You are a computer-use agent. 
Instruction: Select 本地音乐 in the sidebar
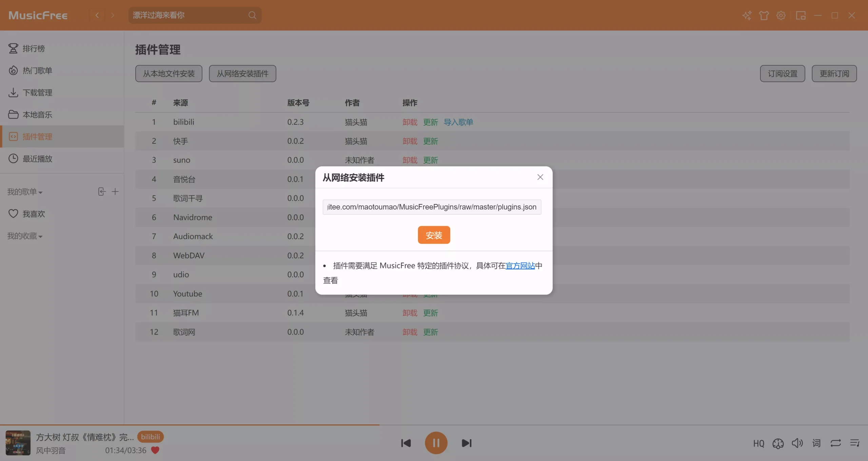(x=37, y=115)
